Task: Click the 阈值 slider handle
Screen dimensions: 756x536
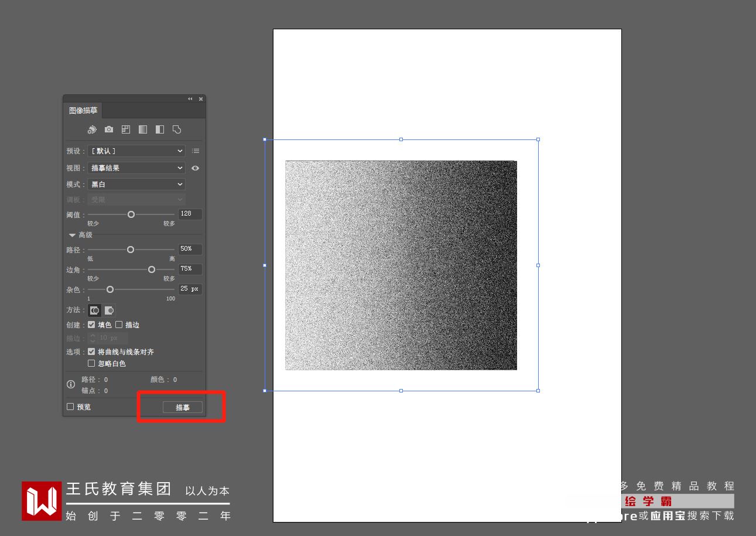Action: tap(131, 214)
